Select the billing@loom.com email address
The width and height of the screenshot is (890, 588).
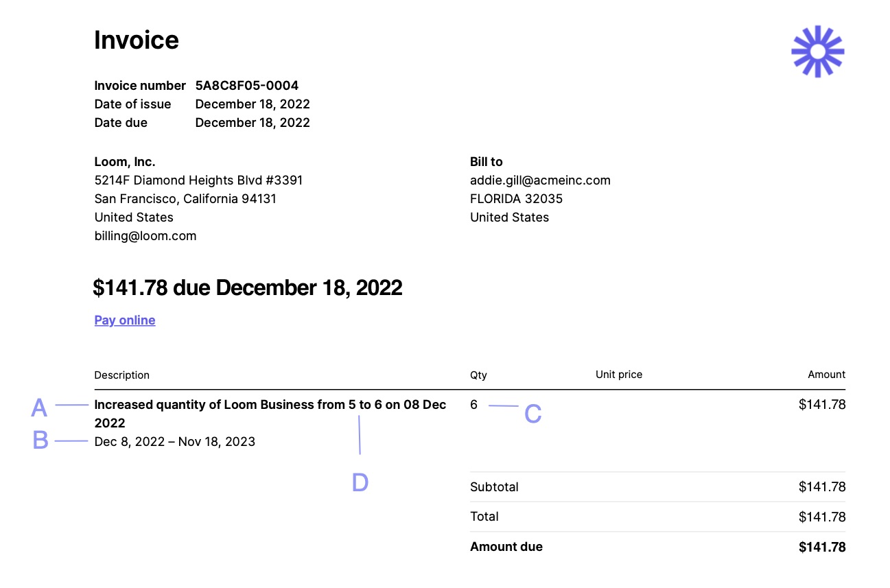click(x=145, y=236)
